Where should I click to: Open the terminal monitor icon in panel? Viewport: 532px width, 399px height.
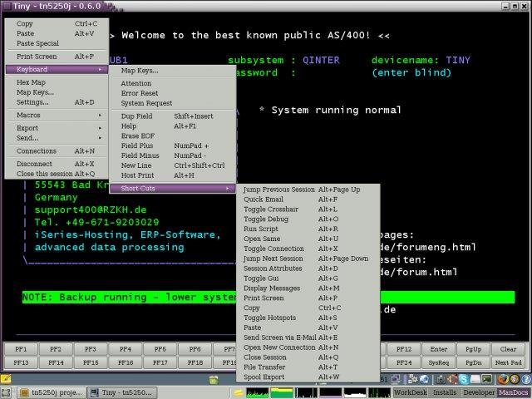click(486, 379)
